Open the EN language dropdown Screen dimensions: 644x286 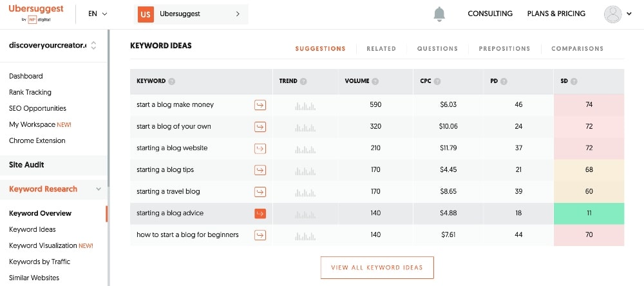(x=98, y=14)
